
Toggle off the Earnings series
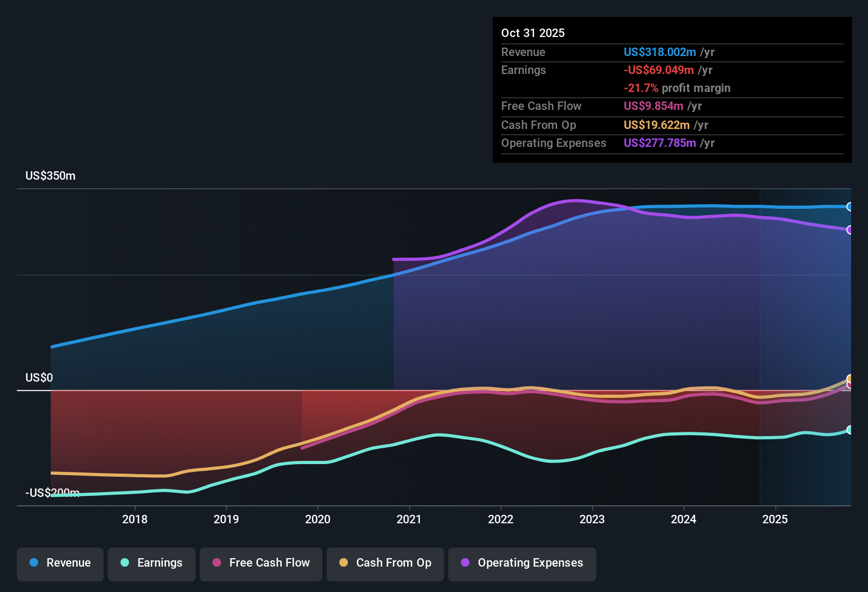[x=152, y=563]
